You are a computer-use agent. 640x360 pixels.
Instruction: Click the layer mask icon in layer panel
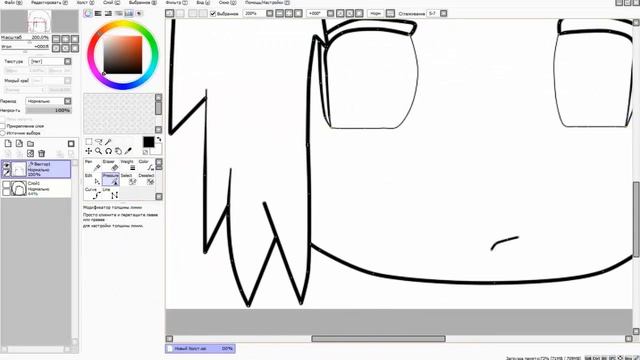coord(71,144)
